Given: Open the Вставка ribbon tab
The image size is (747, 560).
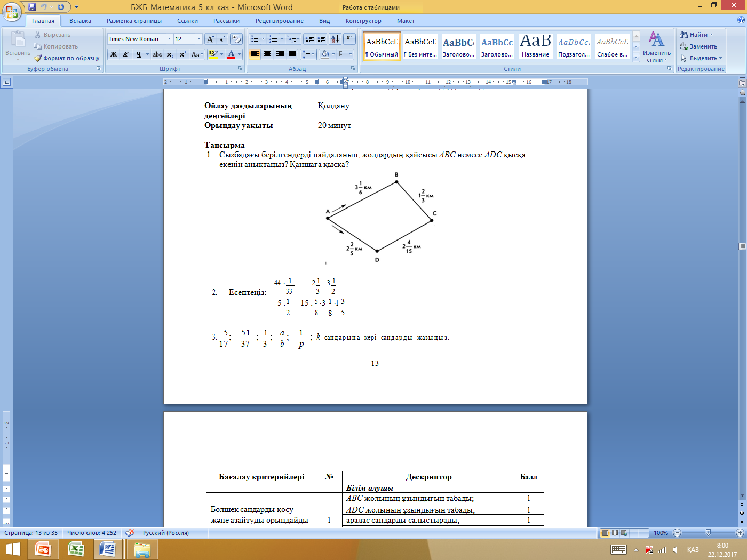Looking at the screenshot, I should pos(80,21).
